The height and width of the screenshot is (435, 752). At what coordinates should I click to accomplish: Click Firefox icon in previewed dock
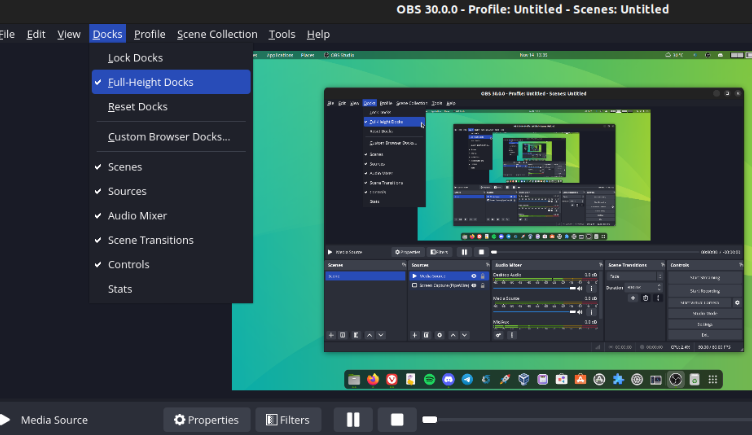click(373, 380)
